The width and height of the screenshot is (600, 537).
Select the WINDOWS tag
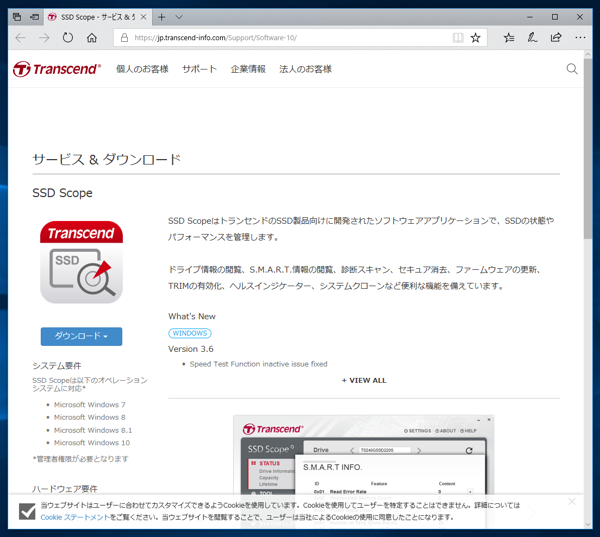(190, 333)
